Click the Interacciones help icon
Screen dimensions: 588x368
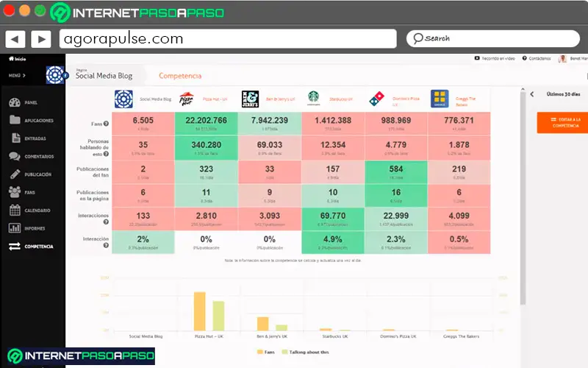coord(106,222)
